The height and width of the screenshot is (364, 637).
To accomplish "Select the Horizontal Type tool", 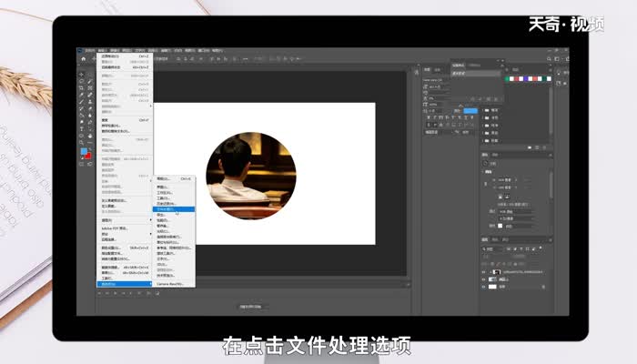I will [82, 128].
